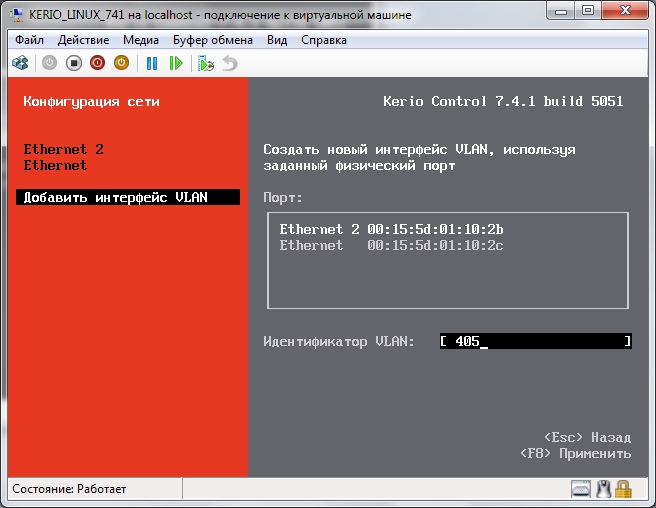The height and width of the screenshot is (508, 656).
Task: Click the green Reset/Resume icon
Action: (x=176, y=64)
